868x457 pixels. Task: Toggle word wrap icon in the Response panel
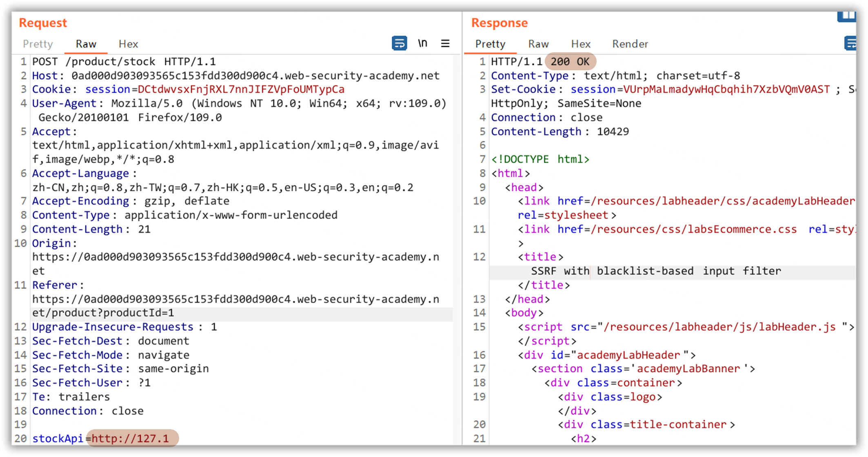point(850,43)
